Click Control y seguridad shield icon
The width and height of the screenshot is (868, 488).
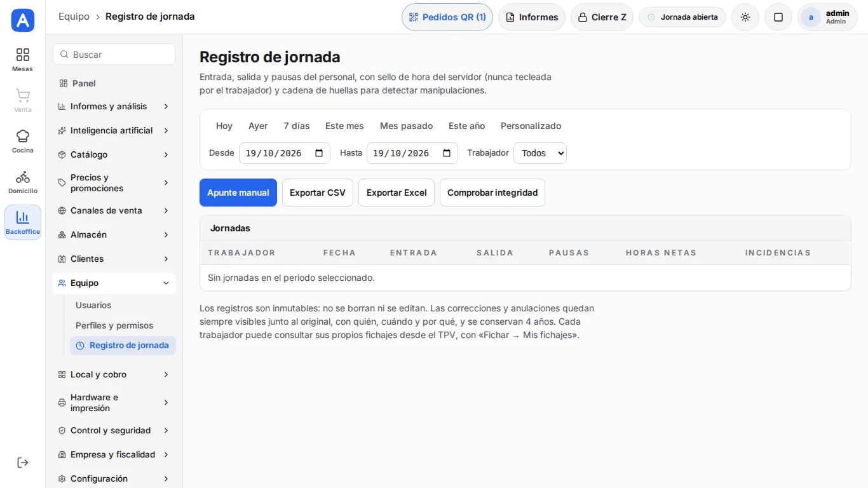click(x=62, y=430)
